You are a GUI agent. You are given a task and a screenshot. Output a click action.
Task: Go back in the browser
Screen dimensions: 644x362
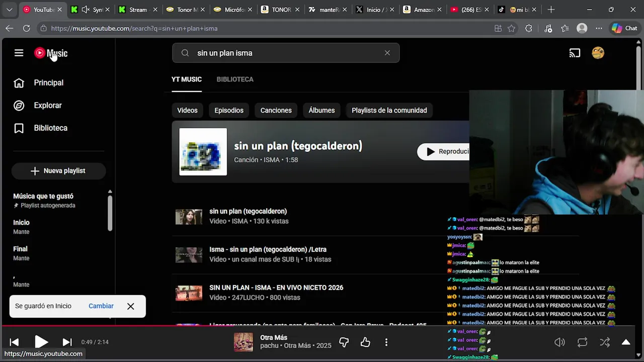coord(9,28)
